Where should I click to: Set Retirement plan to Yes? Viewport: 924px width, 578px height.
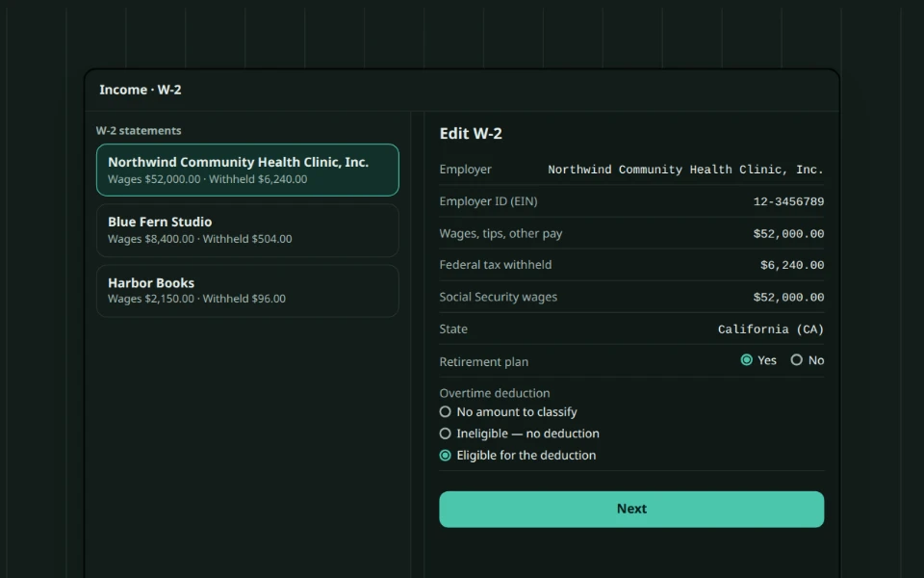[758, 360]
